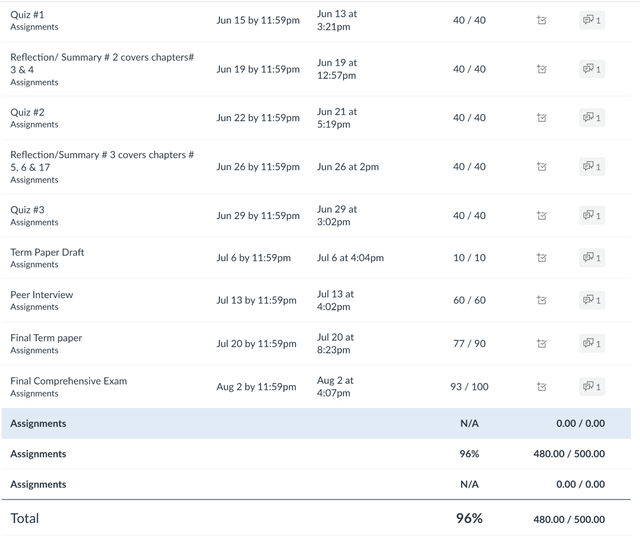View comments for Quiz #1
The width and height of the screenshot is (640, 536).
[x=591, y=20]
